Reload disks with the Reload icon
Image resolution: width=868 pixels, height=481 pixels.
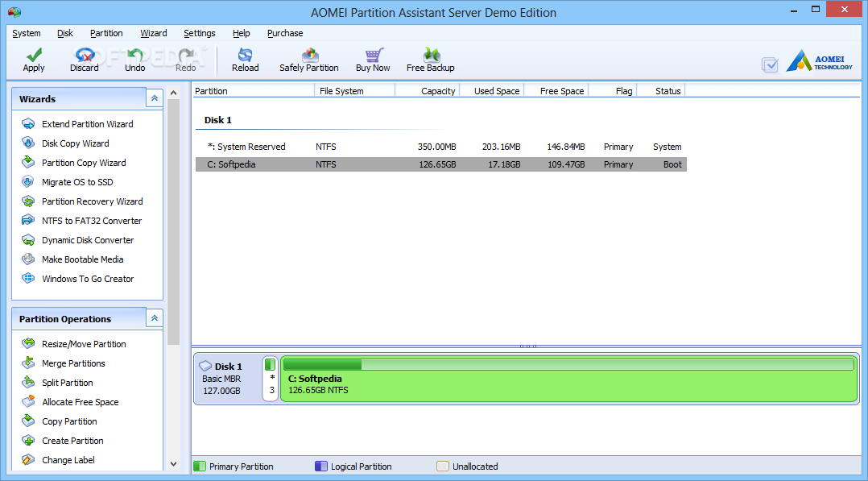click(x=245, y=54)
